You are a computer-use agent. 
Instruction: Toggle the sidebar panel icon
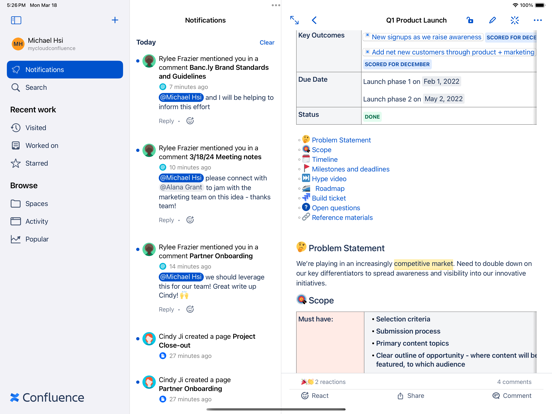16,20
